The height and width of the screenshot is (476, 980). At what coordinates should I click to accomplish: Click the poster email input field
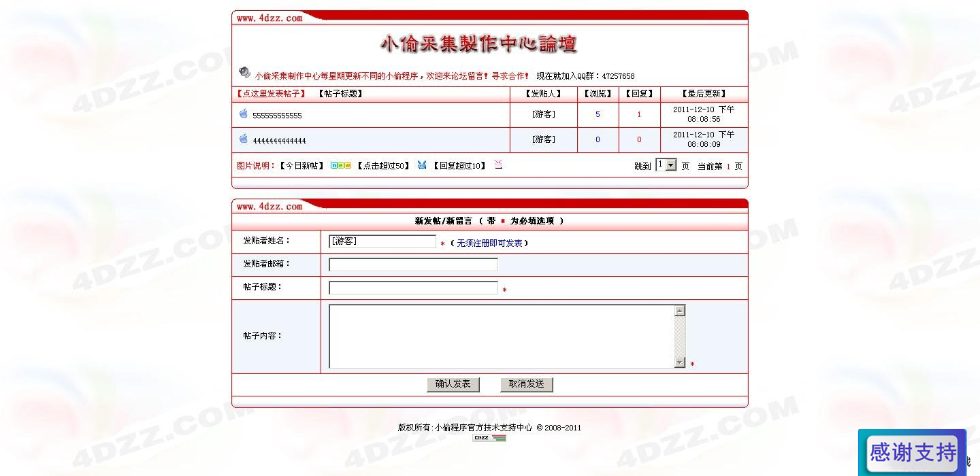413,265
